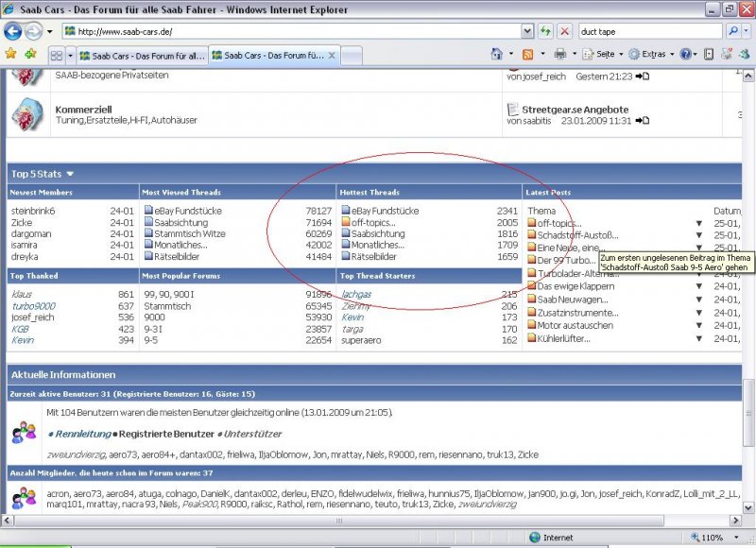Collapse the Top 5 Stats dropdown arrow
756x548 pixels.
70,174
